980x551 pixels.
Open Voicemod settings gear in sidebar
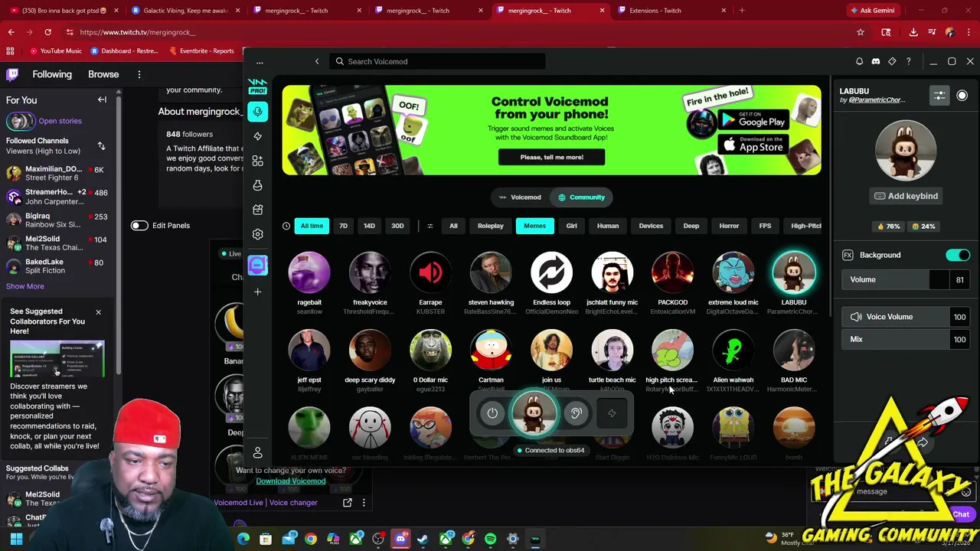pos(257,234)
